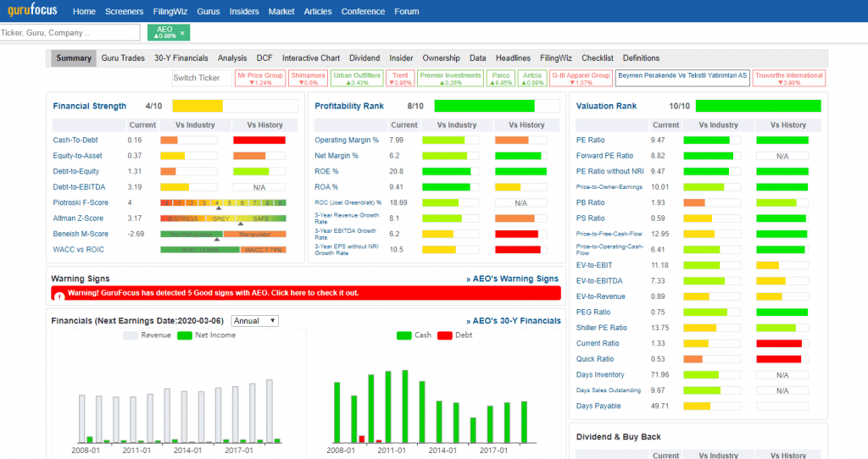This screenshot has height=459, width=868.
Task: Close the AEO ticker tag
Action: [x=182, y=33]
